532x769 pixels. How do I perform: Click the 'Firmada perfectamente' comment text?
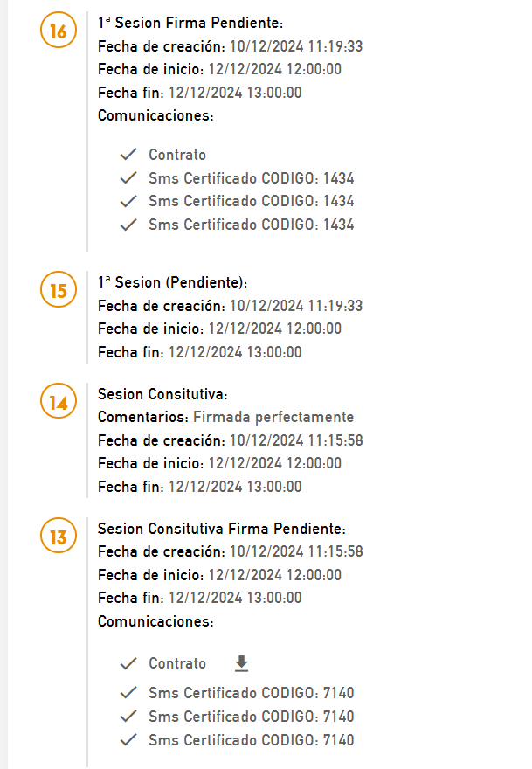pyautogui.click(x=273, y=418)
